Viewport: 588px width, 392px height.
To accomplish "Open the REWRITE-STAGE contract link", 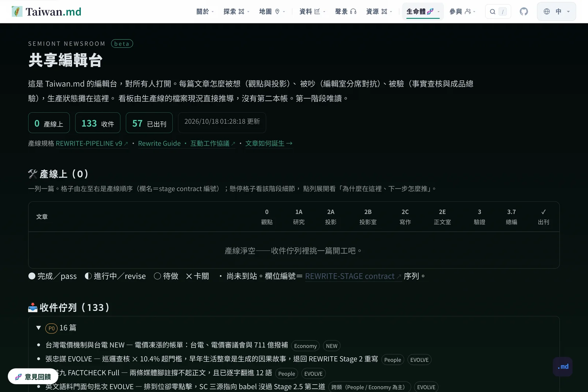I will click(x=353, y=276).
